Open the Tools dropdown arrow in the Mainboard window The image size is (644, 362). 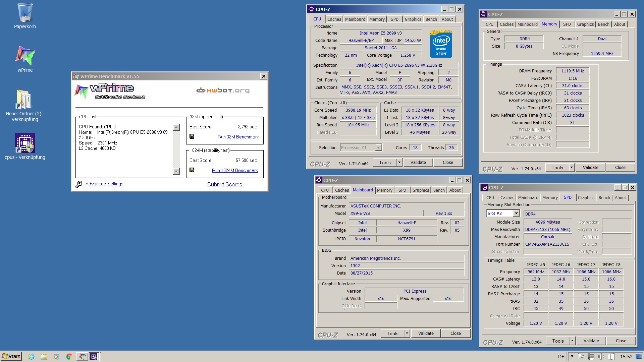pyautogui.click(x=407, y=334)
